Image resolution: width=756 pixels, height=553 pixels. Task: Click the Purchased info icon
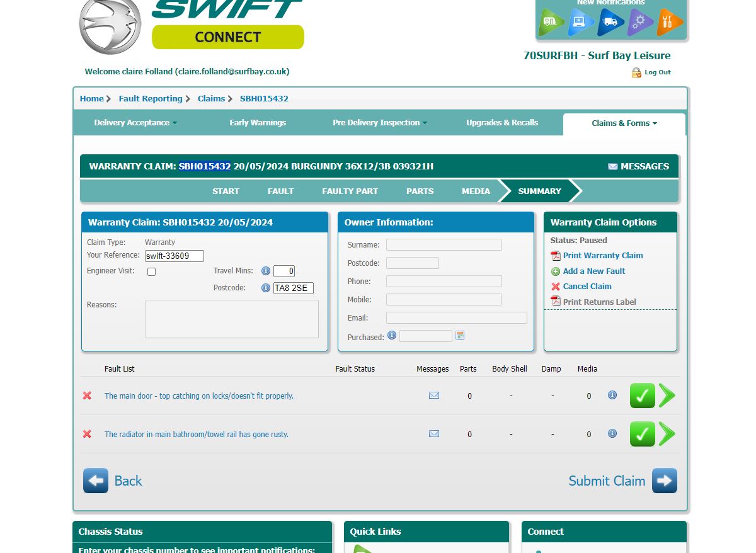(392, 335)
